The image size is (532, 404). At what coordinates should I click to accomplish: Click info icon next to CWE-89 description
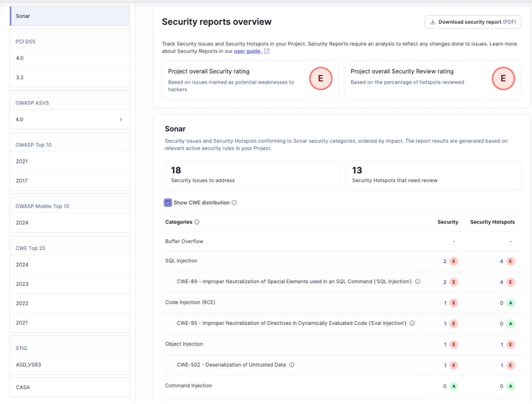(x=418, y=282)
